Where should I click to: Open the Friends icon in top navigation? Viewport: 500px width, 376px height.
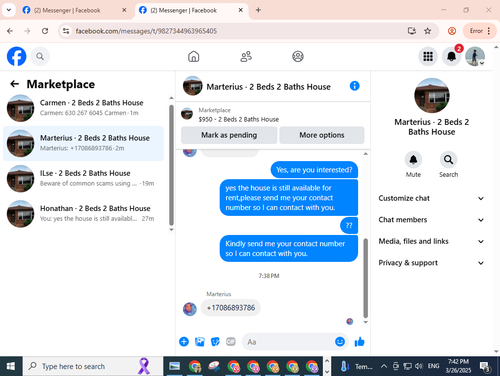(246, 56)
